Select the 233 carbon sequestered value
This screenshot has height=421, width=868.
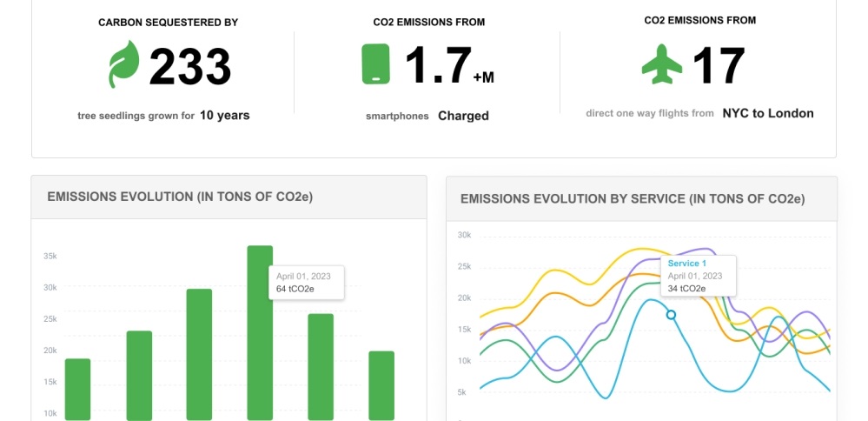(x=189, y=67)
